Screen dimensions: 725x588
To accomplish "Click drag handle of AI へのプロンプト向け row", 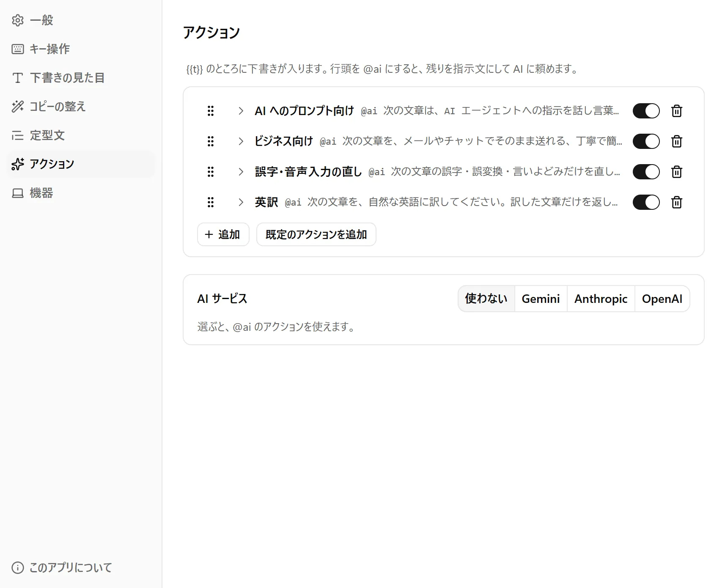I will 211,111.
